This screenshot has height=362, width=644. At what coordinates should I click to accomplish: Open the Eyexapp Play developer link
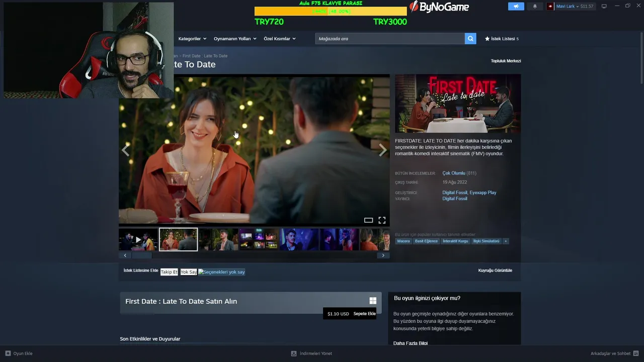click(483, 193)
